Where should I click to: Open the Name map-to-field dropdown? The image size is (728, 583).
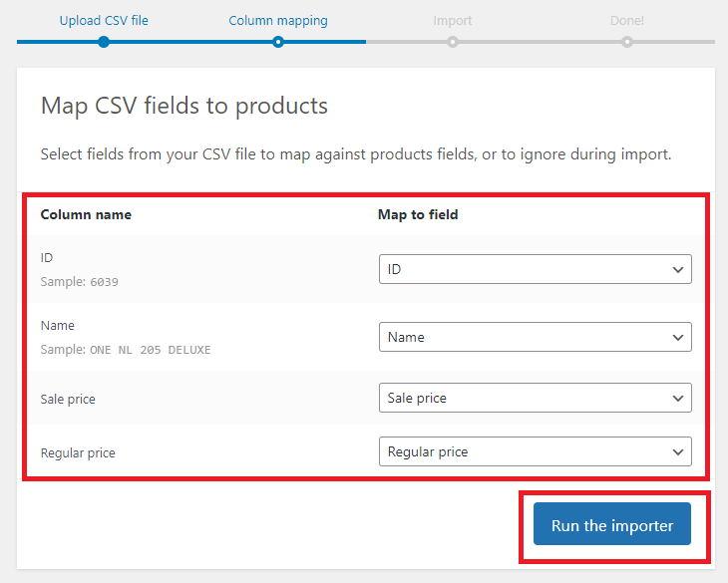tap(536, 337)
